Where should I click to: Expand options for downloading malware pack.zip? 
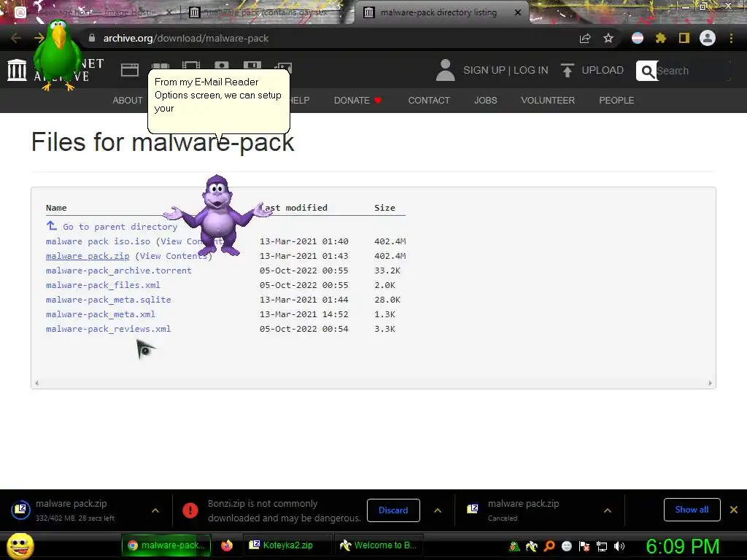click(155, 510)
